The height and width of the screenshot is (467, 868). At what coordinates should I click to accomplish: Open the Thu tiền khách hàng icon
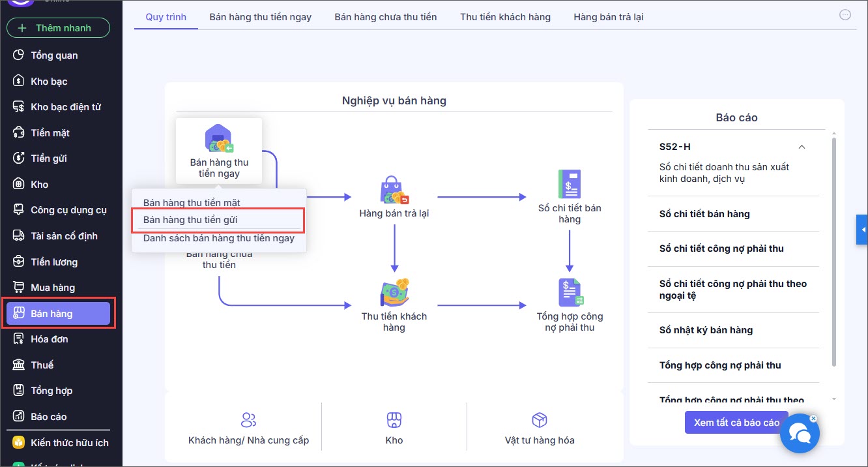tap(394, 293)
